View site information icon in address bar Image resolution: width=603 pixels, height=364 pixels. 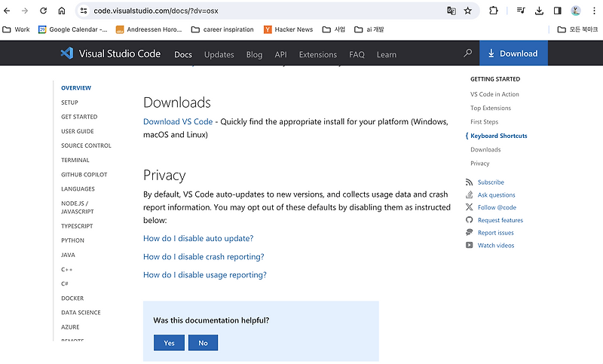pos(84,11)
